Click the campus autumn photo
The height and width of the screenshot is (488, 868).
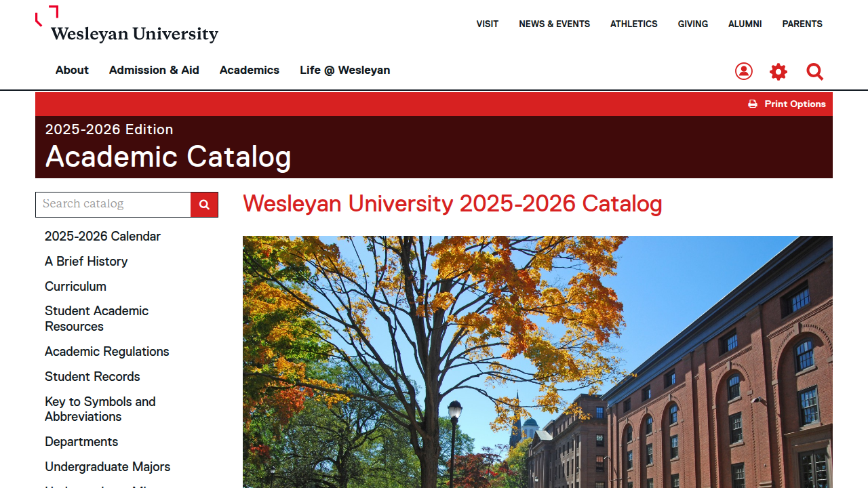[x=538, y=362]
